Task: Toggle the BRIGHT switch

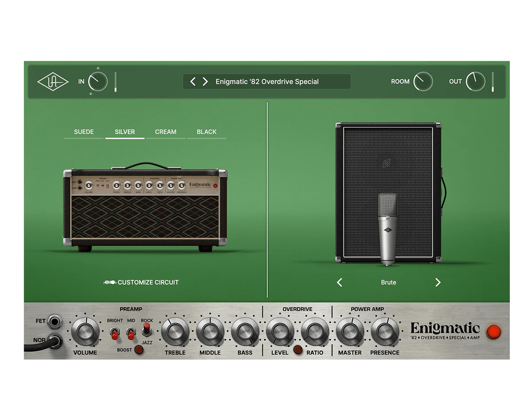Action: pyautogui.click(x=115, y=332)
